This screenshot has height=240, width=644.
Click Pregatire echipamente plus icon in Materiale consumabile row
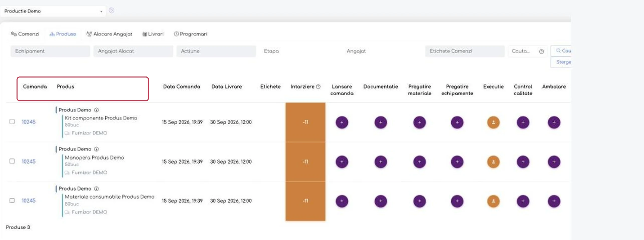457,201
